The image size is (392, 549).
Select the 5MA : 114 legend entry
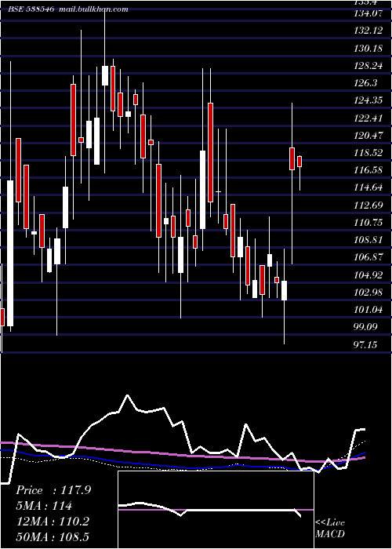pos(44,506)
